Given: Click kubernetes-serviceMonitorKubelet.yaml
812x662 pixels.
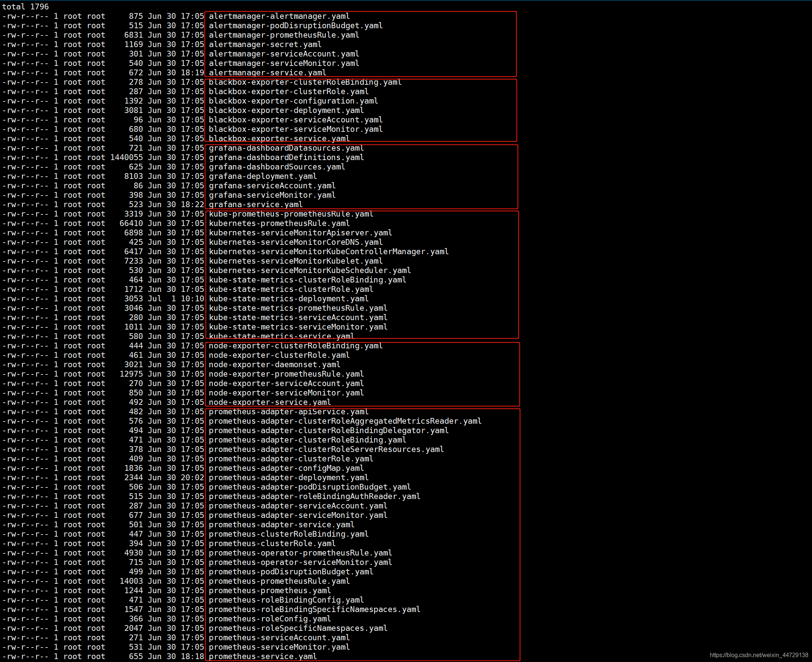Looking at the screenshot, I should (295, 261).
